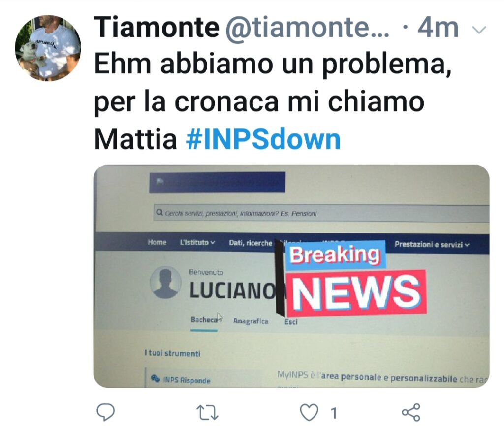
Task: Like the tweet with heart icon
Action: [x=309, y=412]
